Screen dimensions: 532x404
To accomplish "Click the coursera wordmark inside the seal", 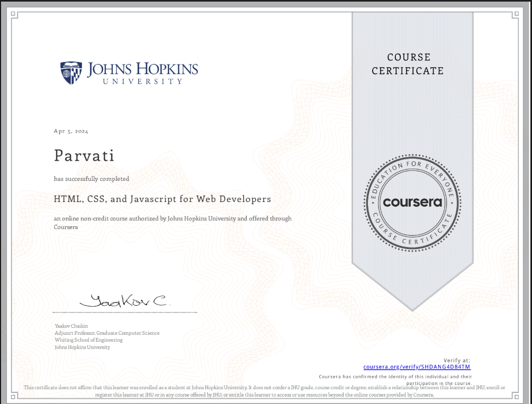I will [x=412, y=203].
